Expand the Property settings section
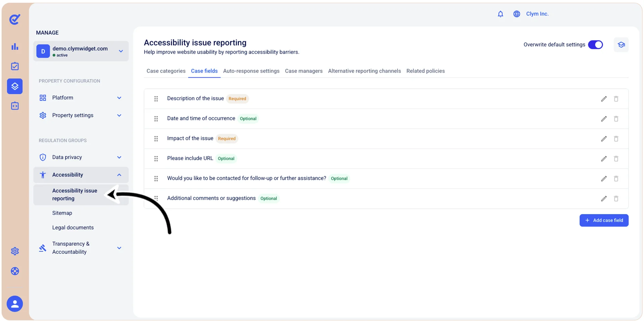Image resolution: width=644 pixels, height=321 pixels. coord(81,115)
